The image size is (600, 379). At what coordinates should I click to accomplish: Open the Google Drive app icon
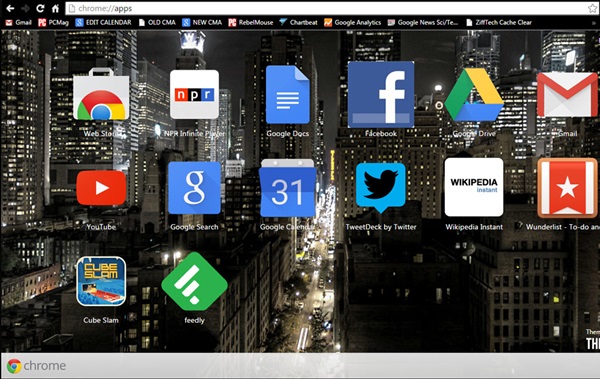474,94
